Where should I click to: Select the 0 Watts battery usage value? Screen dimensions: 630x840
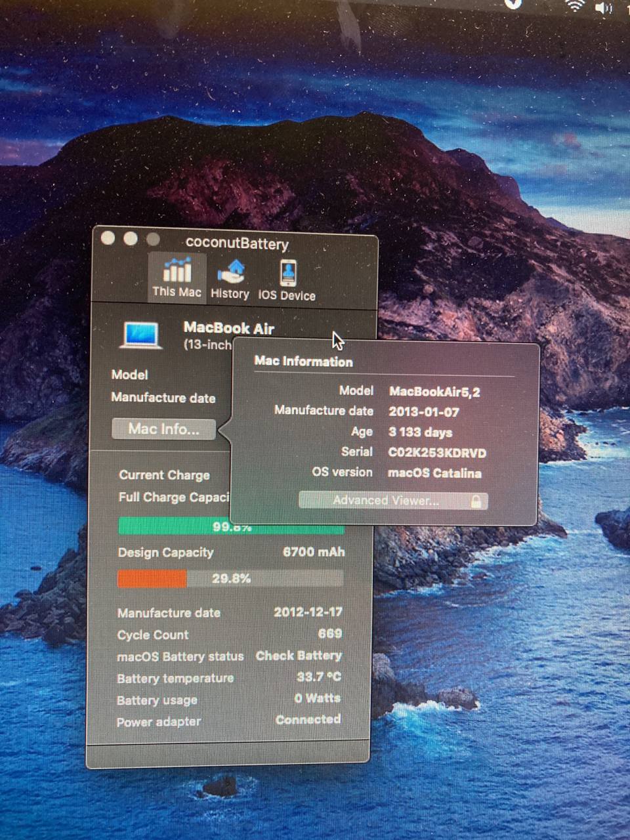point(318,698)
